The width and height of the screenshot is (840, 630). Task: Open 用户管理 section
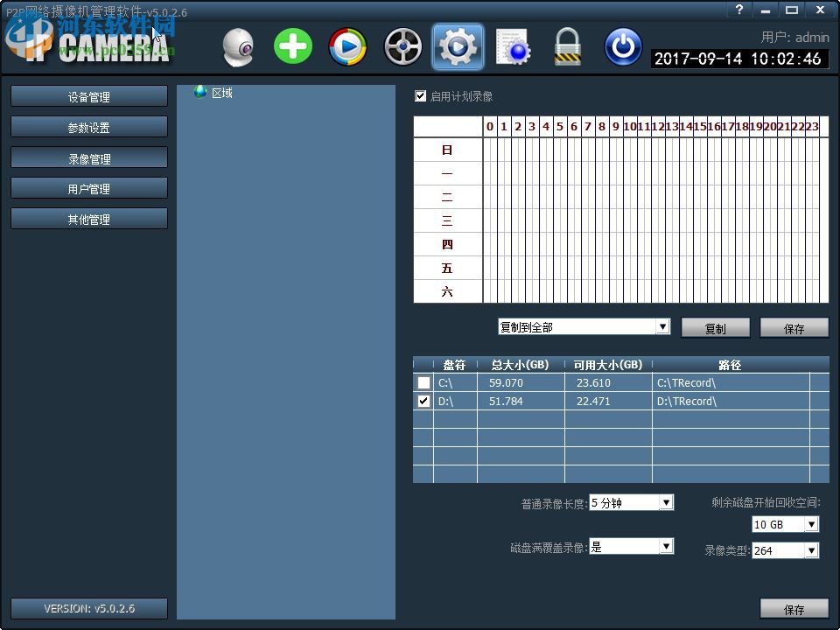(x=89, y=189)
